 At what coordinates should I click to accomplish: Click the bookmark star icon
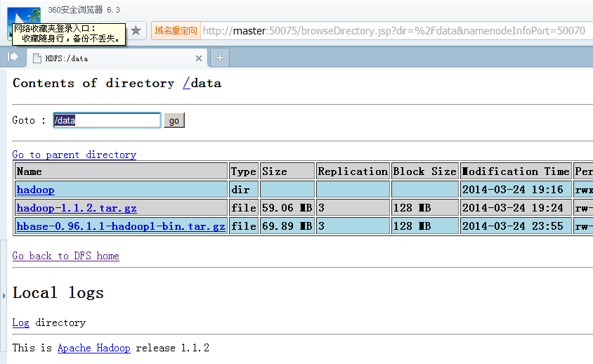tap(136, 31)
